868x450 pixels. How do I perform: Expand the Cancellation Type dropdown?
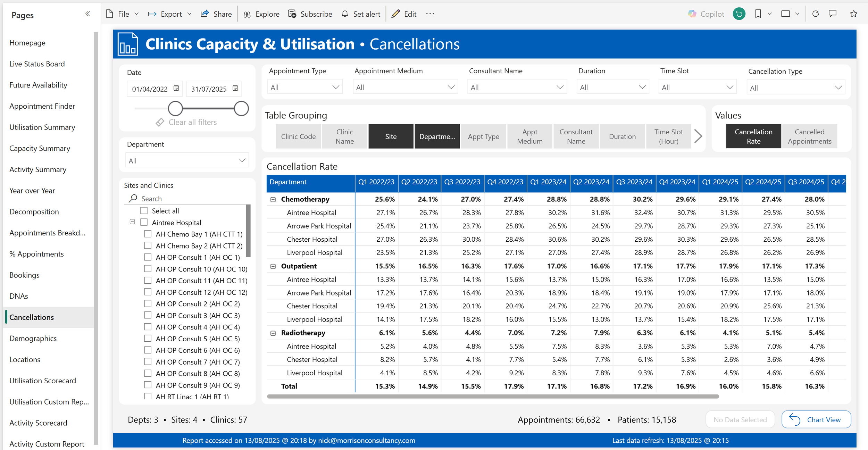point(796,88)
